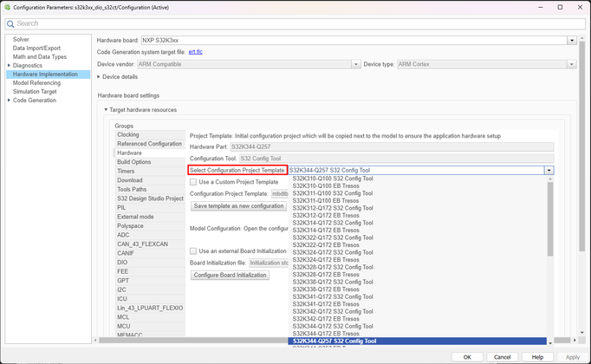The width and height of the screenshot is (591, 364).
Task: Select the Hardware group
Action: tap(150, 153)
